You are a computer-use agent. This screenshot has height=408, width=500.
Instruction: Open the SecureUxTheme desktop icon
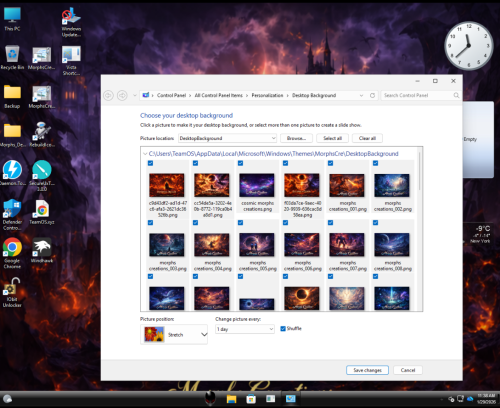pyautogui.click(x=42, y=175)
